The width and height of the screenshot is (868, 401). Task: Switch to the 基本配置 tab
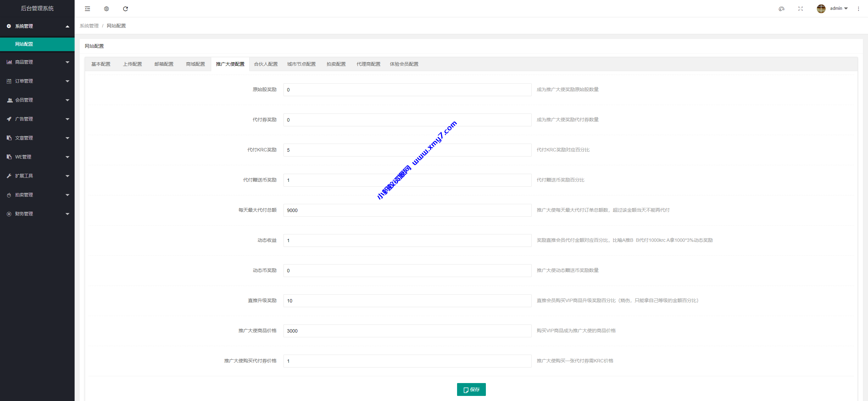101,64
